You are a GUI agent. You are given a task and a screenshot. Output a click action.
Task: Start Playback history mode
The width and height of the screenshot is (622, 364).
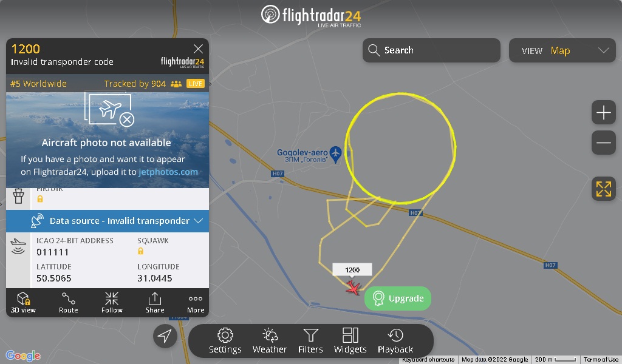395,340
